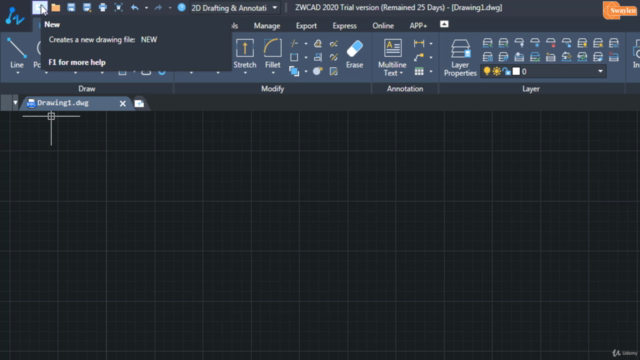Toggle layer 0 on/off light bulb
The height and width of the screenshot is (360, 640).
point(487,71)
